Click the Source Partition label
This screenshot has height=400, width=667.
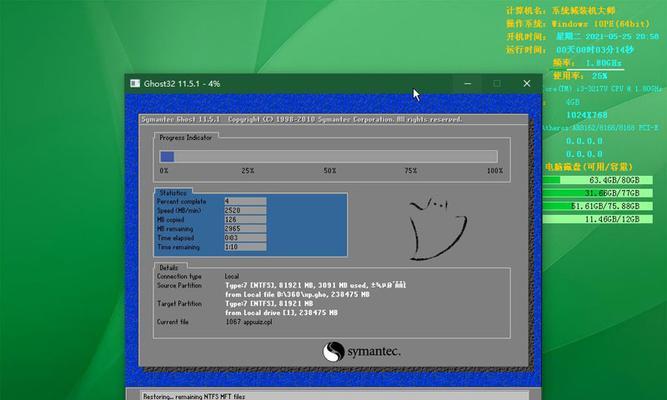179,286
